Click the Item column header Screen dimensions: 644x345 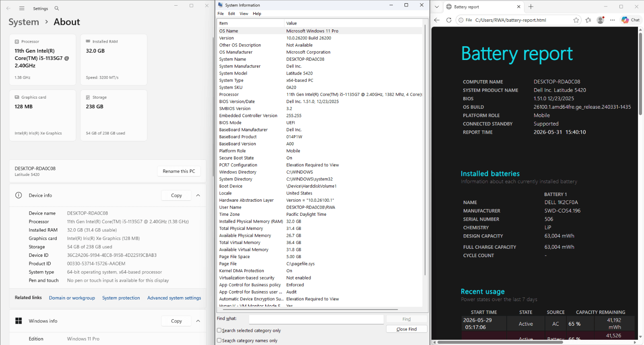pos(250,23)
